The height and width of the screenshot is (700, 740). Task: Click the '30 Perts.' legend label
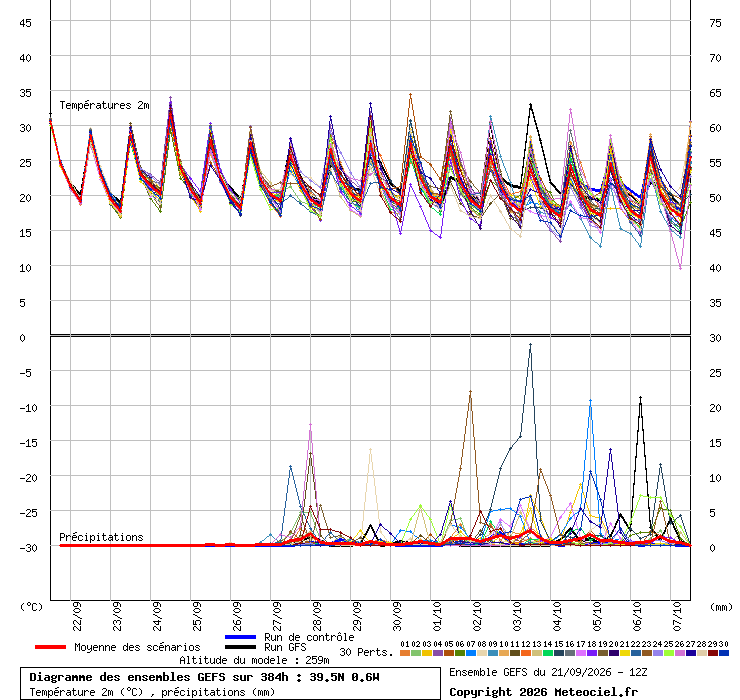(x=366, y=652)
